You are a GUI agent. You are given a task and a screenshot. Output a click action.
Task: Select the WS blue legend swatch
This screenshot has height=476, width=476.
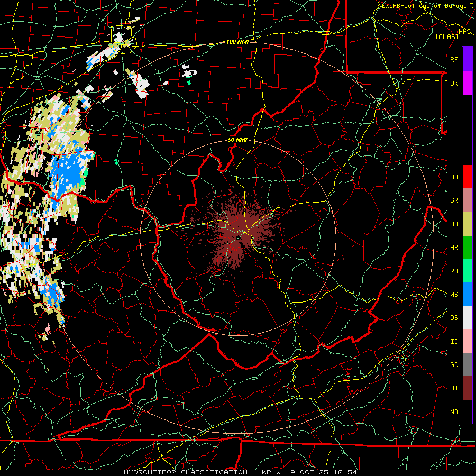(x=467, y=294)
